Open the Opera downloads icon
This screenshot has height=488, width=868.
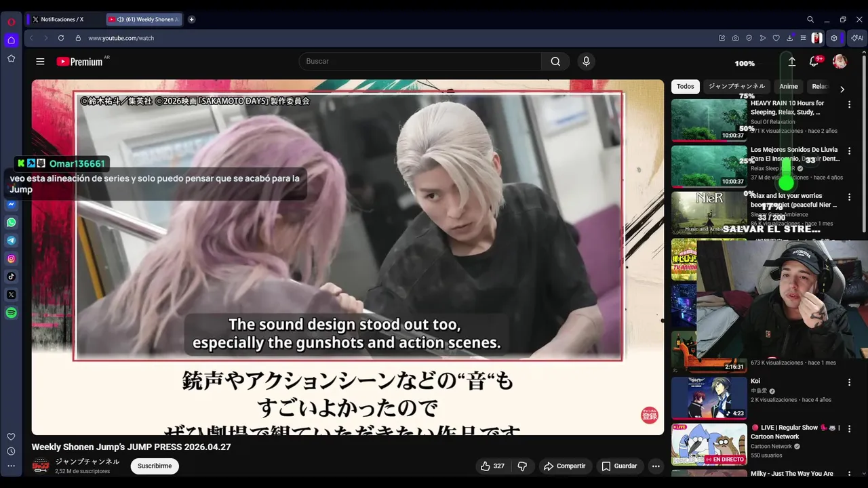[x=790, y=38]
